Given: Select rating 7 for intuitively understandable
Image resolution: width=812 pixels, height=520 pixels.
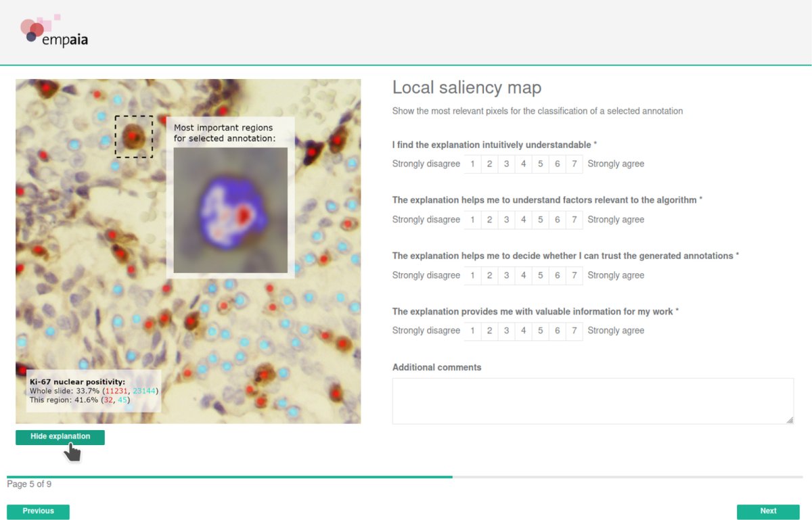Looking at the screenshot, I should (x=574, y=164).
